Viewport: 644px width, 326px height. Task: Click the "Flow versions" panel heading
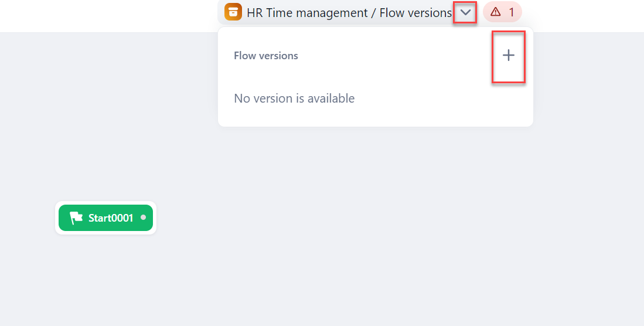[x=266, y=56]
